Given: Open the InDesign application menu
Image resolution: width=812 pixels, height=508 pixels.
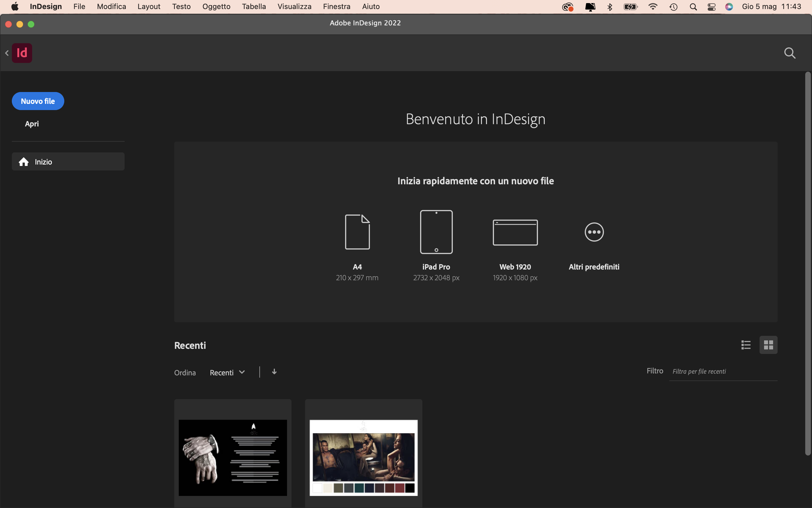Looking at the screenshot, I should pos(46,6).
